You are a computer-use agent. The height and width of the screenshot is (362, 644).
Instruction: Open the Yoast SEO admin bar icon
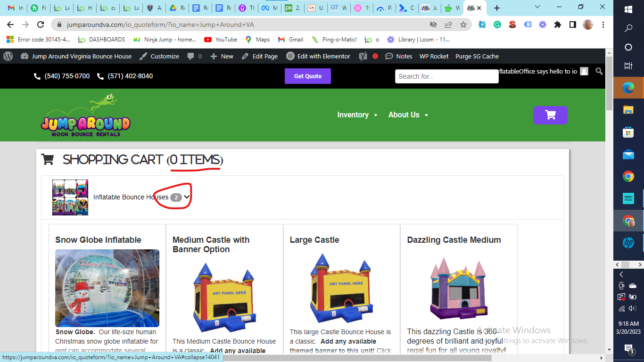(x=363, y=56)
